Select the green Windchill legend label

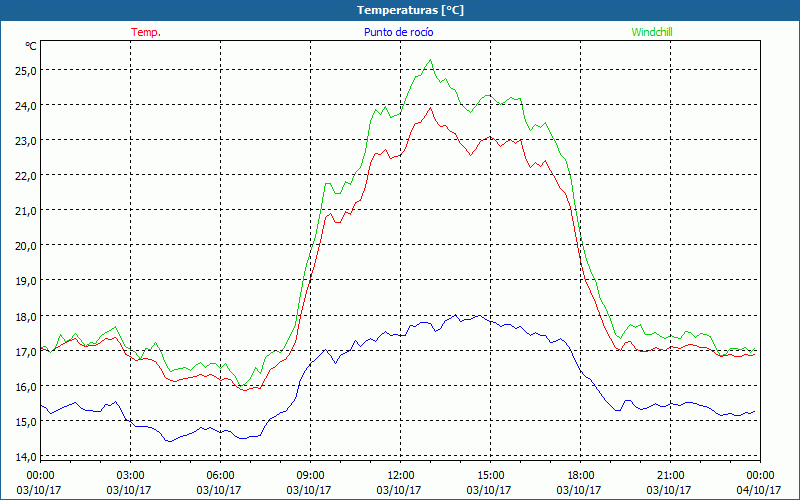[x=652, y=32]
